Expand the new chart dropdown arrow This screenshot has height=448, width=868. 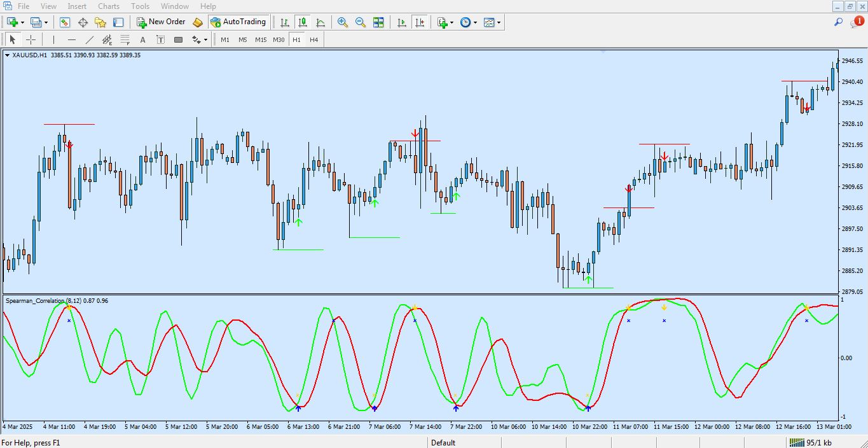(22, 22)
